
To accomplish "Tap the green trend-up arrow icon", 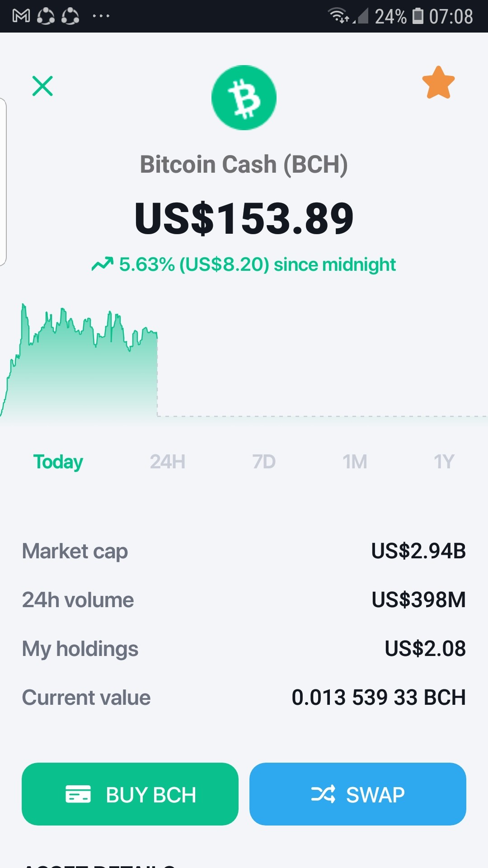I will pos(103,264).
